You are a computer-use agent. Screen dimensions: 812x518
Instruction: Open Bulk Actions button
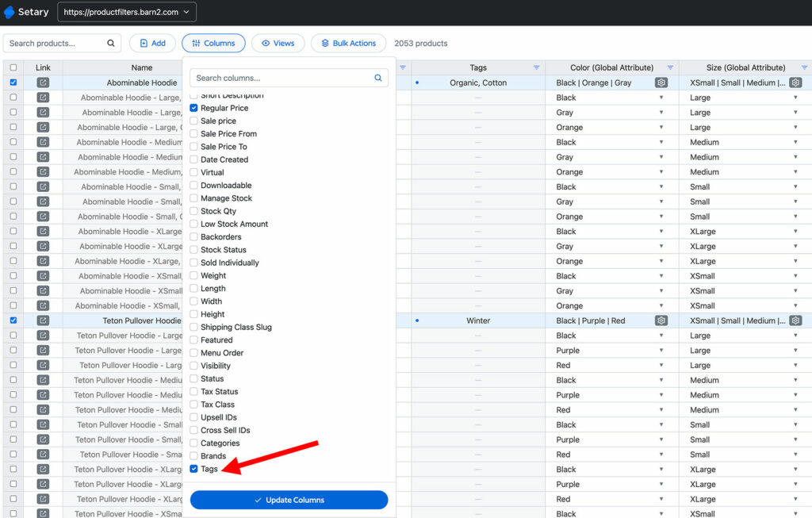click(349, 43)
